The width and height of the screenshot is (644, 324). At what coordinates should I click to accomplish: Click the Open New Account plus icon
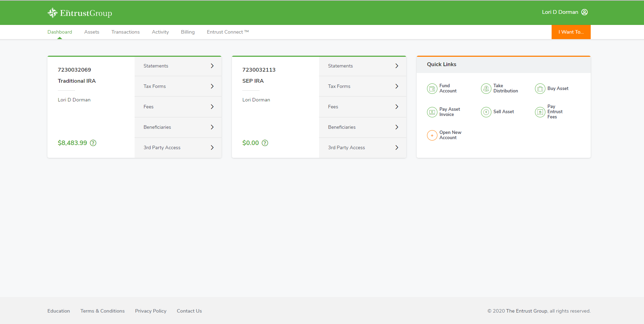432,135
